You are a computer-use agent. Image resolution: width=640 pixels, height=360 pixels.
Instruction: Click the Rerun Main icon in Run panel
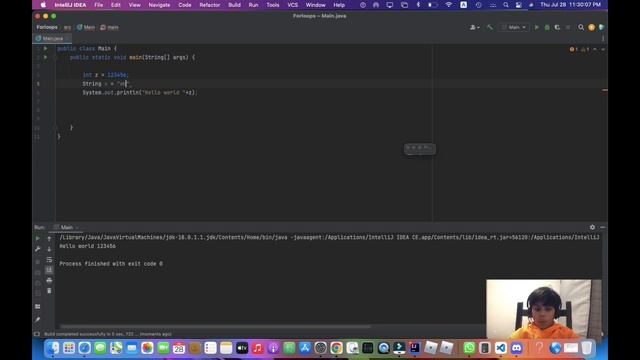pyautogui.click(x=38, y=238)
